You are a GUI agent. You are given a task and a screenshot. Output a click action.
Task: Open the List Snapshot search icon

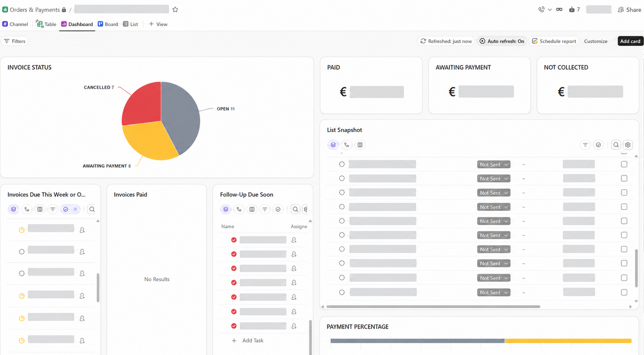tap(616, 145)
